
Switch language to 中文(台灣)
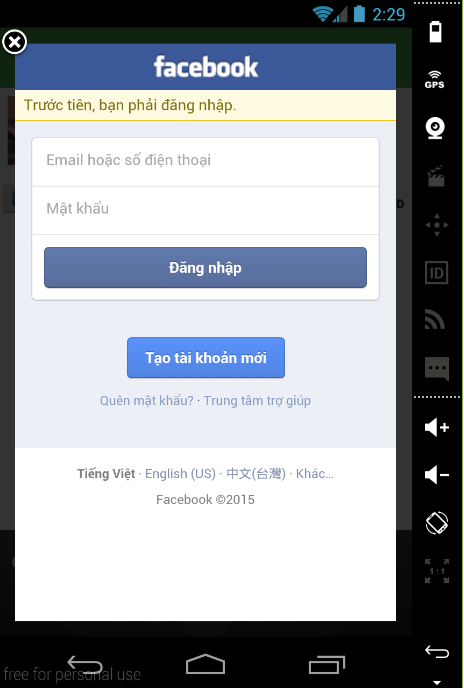256,474
